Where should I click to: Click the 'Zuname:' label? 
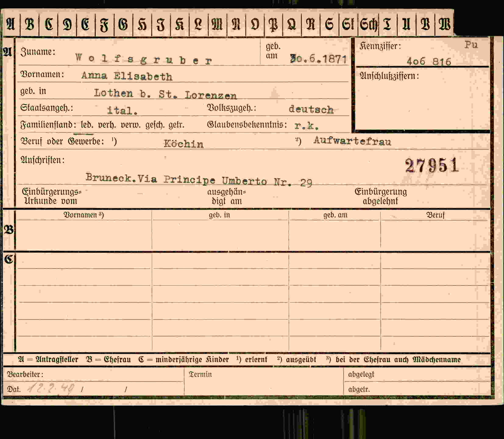(38, 52)
